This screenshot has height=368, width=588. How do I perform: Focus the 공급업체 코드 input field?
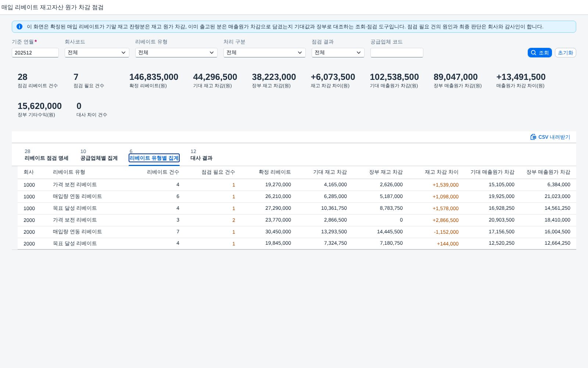397,53
